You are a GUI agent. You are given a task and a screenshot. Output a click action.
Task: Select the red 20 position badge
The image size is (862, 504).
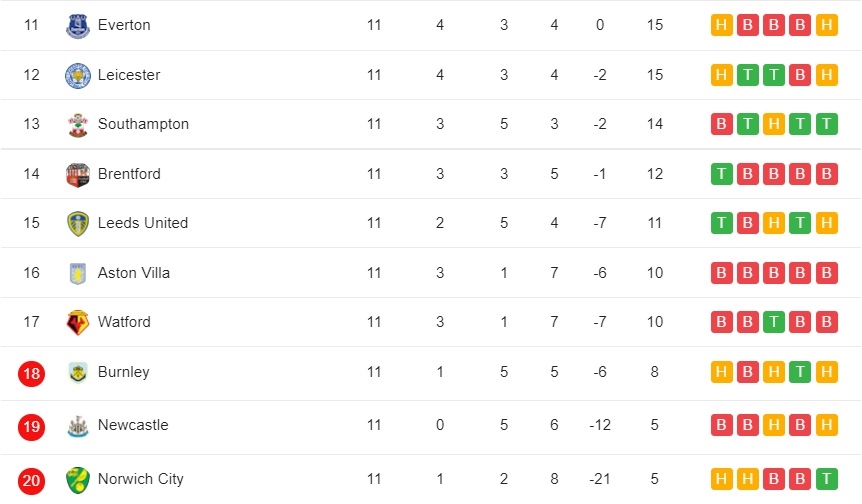[x=31, y=481]
